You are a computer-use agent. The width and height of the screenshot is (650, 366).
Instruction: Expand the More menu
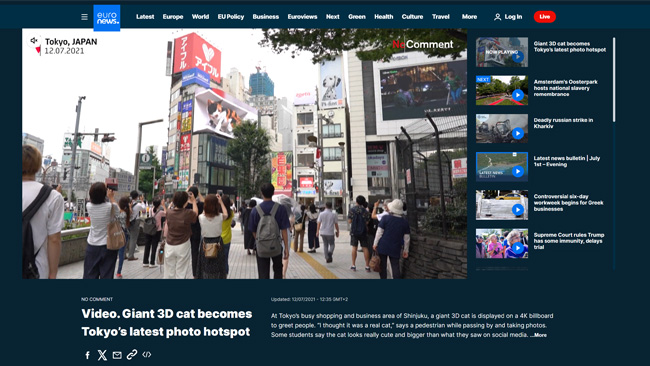coord(469,17)
